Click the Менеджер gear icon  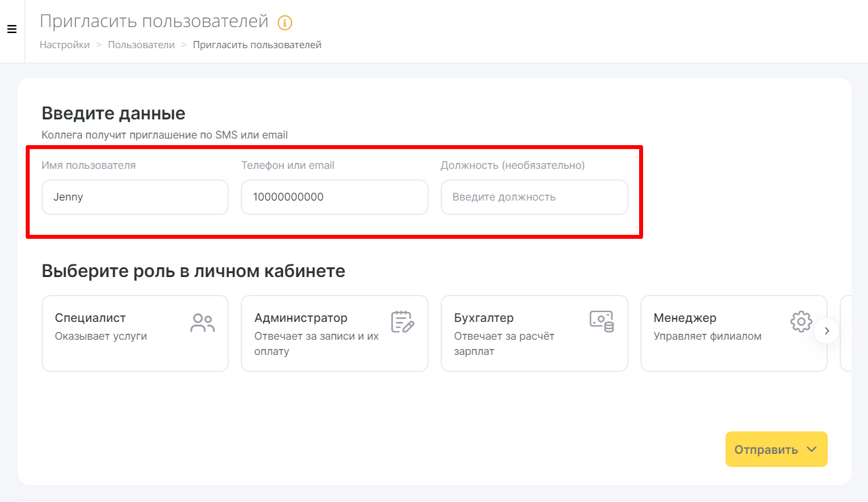(x=801, y=321)
